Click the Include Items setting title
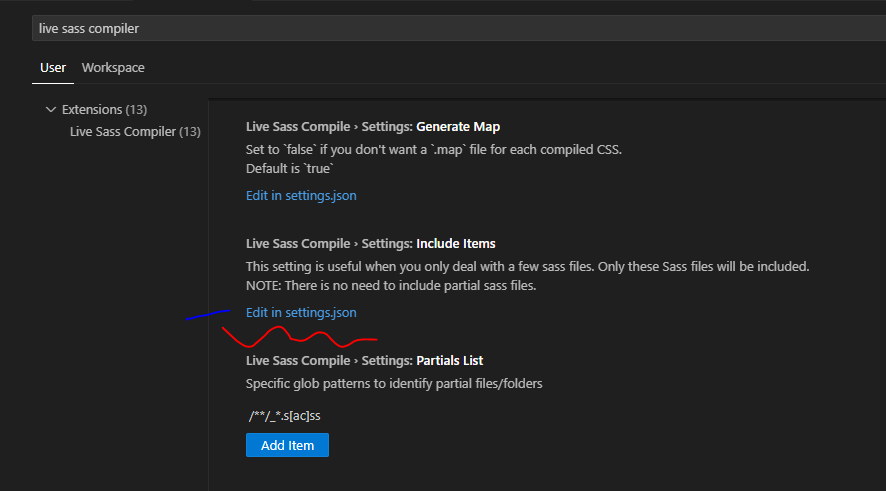This screenshot has height=491, width=886. coord(371,244)
